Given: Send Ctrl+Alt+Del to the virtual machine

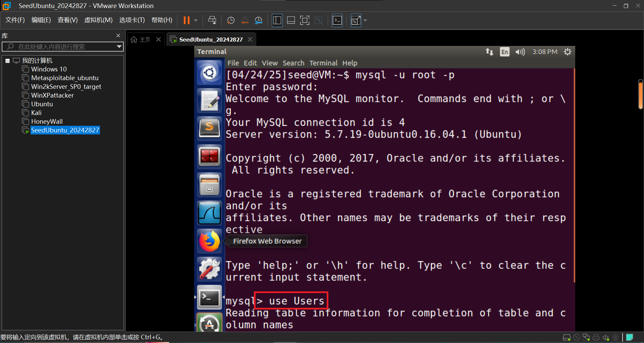Looking at the screenshot, I should click(x=212, y=20).
